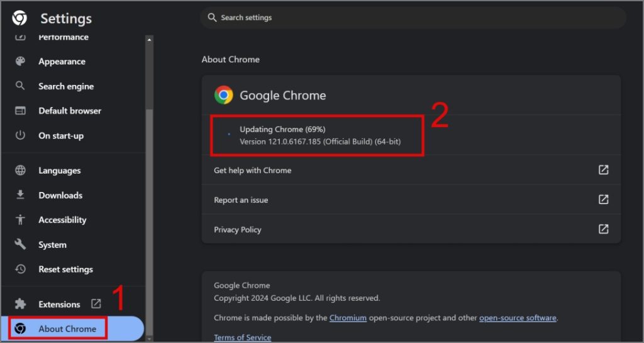Select the On start-up section
Screen dimensions: 644x343
pos(61,135)
